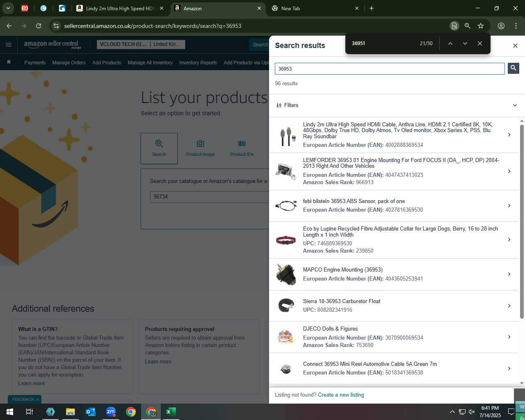Go back to previous page
Viewport: 525px width, 420px height.
(9, 26)
